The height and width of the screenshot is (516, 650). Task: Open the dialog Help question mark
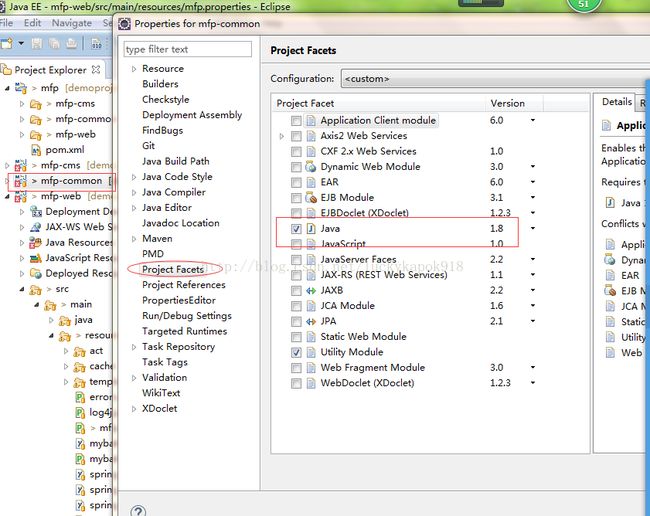138,511
